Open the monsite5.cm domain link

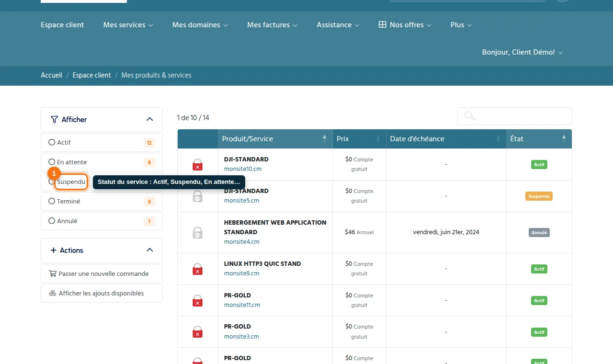pyautogui.click(x=242, y=201)
